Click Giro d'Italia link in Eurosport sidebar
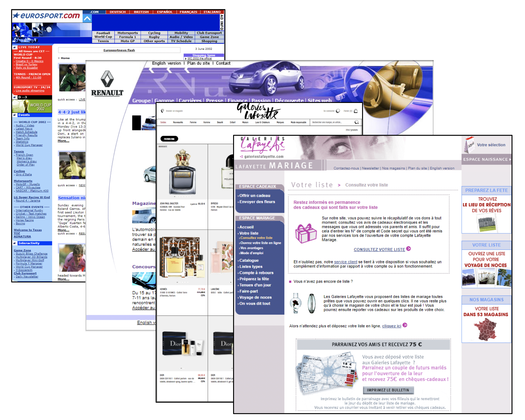The width and height of the screenshot is (525, 420). point(24,174)
